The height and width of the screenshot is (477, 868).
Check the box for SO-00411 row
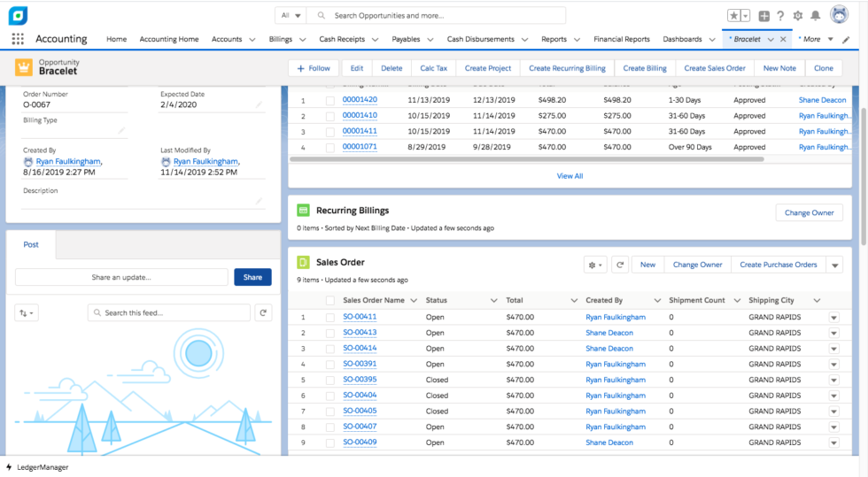330,317
